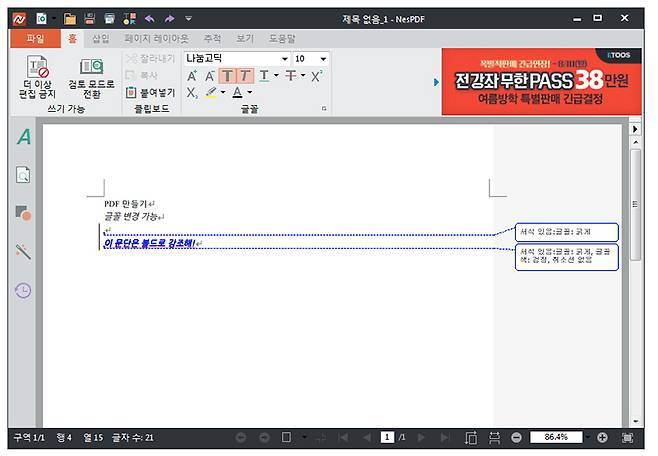
Task: Click the 전강좌 무한 PASS advertisement banner
Action: point(542,81)
